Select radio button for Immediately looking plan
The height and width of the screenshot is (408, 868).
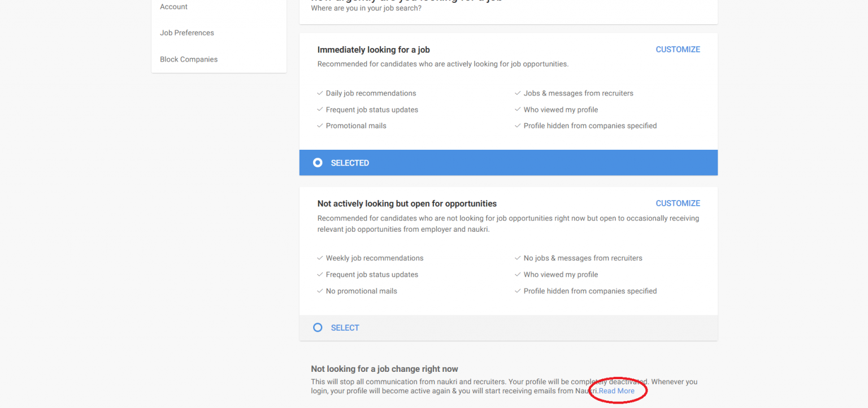[x=318, y=162]
